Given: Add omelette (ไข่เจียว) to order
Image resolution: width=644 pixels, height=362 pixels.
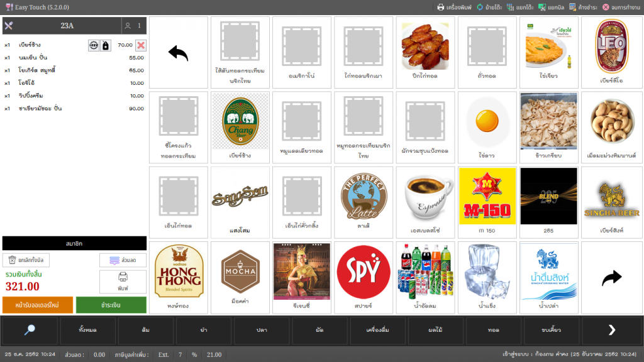Looking at the screenshot, I should (548, 53).
